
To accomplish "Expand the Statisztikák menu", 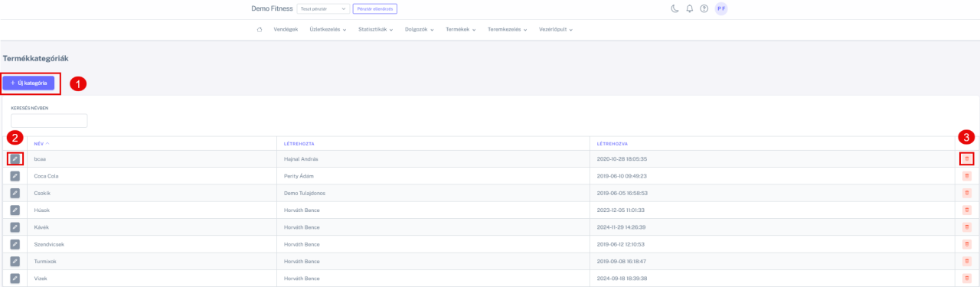I will [375, 30].
